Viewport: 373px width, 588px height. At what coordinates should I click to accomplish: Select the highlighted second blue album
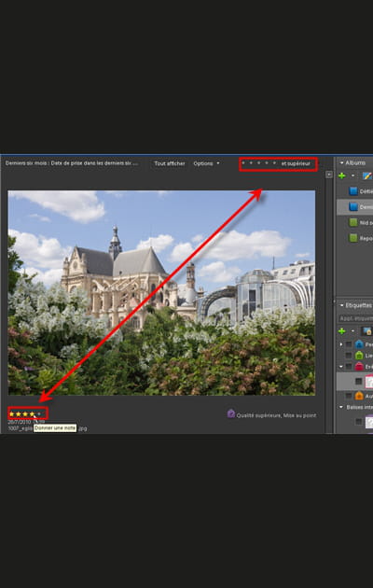click(x=353, y=207)
